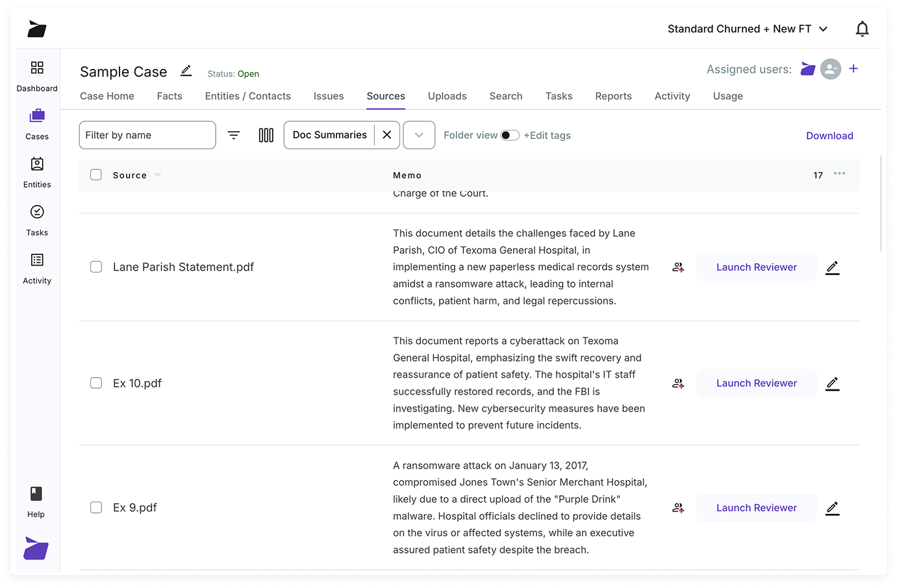This screenshot has width=897, height=588.
Task: Check the box for Ex 9.pdf
Action: tap(96, 508)
